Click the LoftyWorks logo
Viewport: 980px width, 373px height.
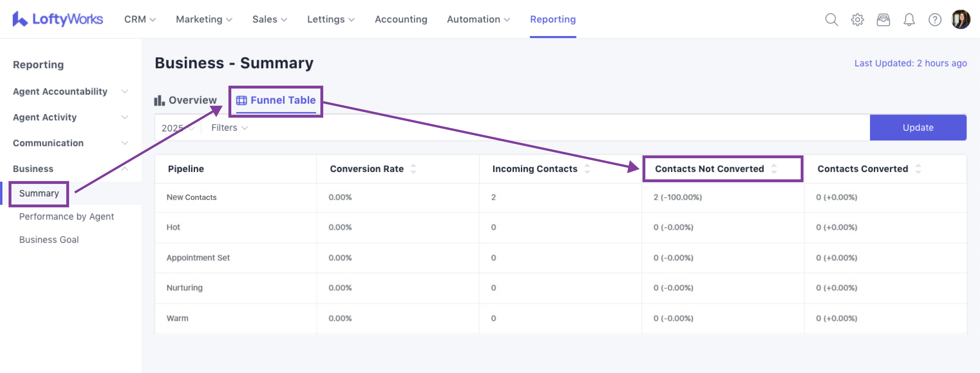(58, 19)
